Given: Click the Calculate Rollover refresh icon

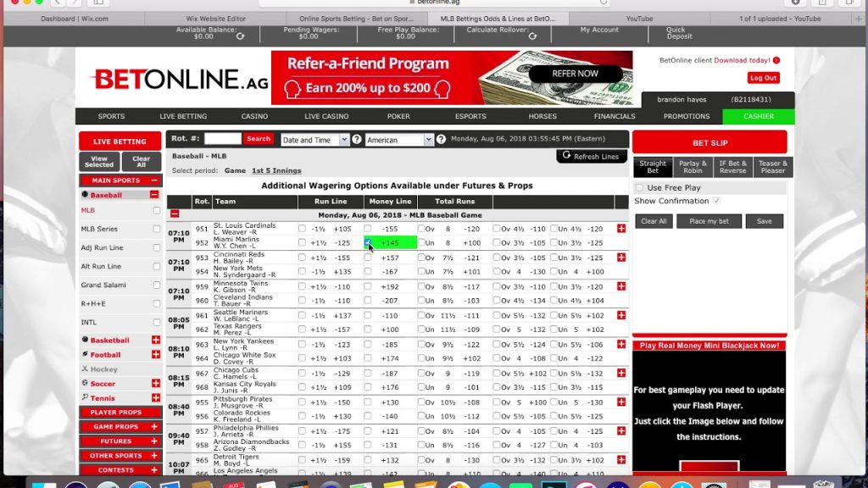Looking at the screenshot, I should tap(532, 36).
